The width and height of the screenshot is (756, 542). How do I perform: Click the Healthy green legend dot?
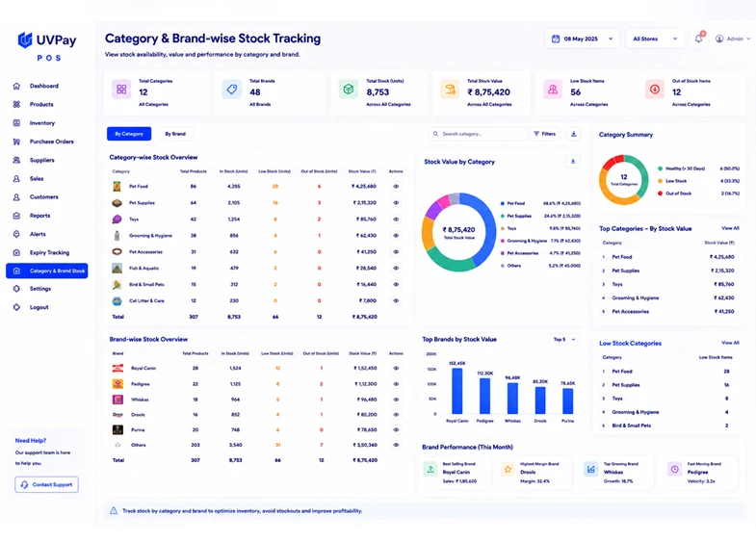pyautogui.click(x=660, y=168)
